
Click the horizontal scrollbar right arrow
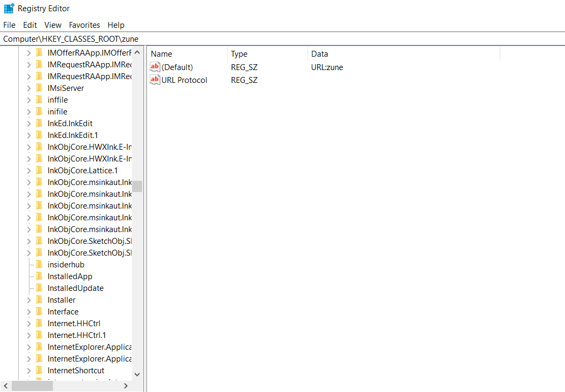(x=126, y=386)
